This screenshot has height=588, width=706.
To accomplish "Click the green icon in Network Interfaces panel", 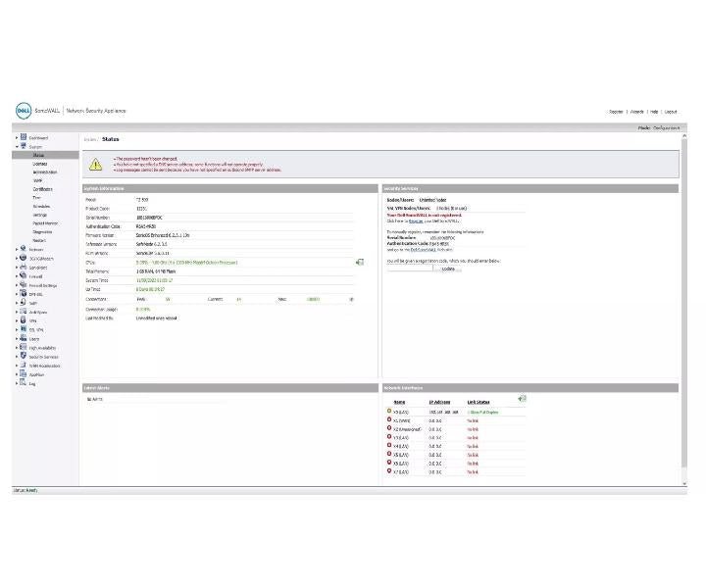I will (523, 399).
